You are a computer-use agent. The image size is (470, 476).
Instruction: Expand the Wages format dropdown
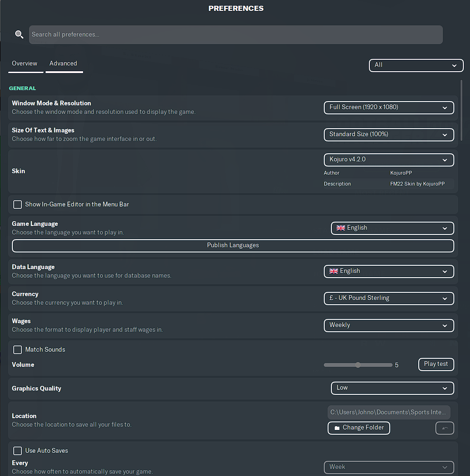(389, 325)
